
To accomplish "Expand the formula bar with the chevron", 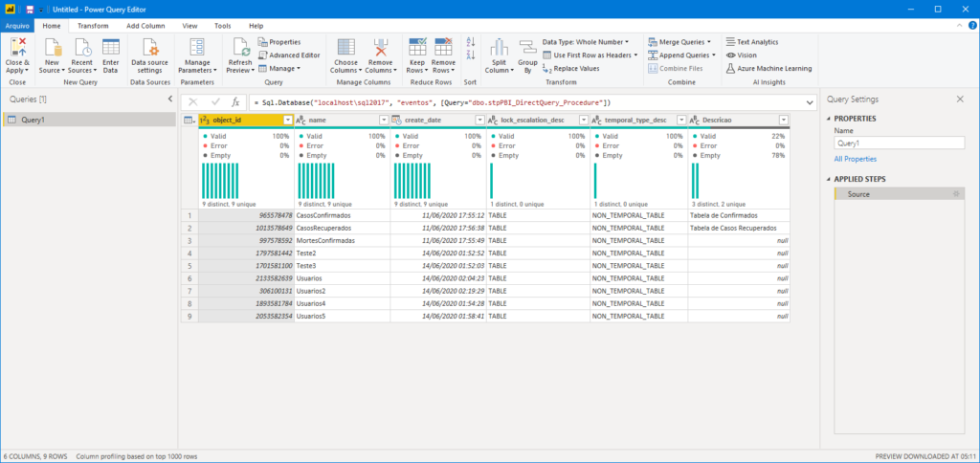I will click(x=810, y=101).
